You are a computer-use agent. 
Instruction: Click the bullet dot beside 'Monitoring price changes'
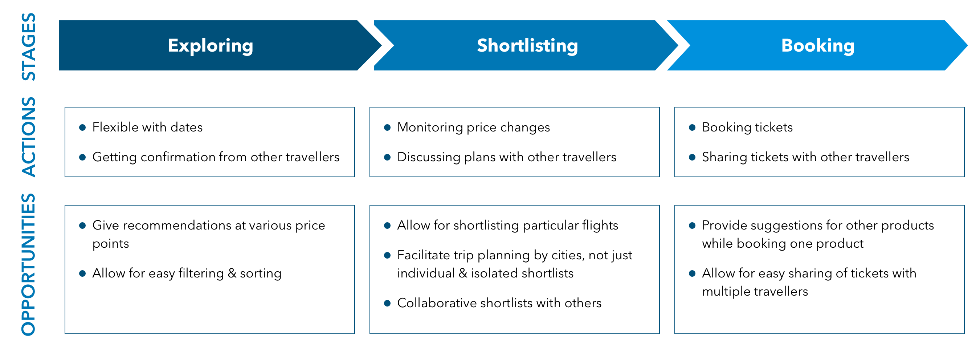[387, 127]
